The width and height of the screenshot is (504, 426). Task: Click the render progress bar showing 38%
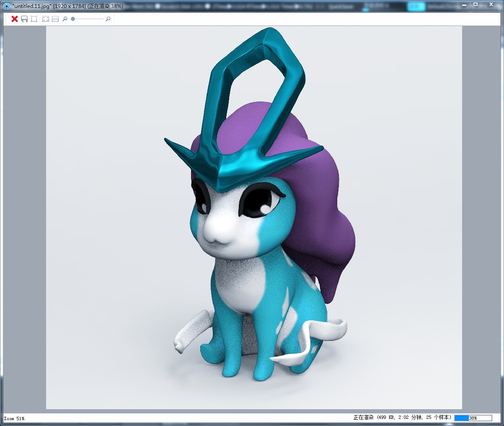473,418
